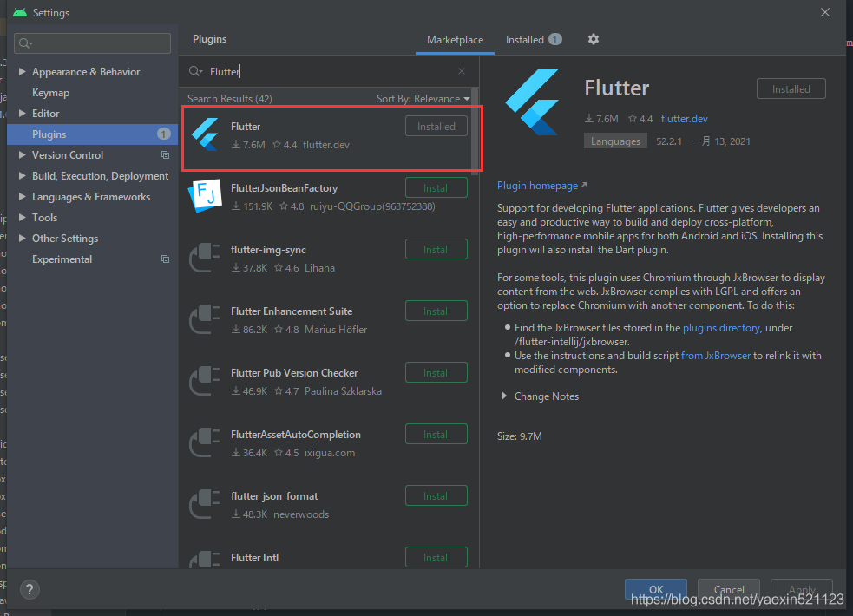Click the plugin search field with Flutter
The width and height of the screenshot is (853, 616).
click(329, 71)
